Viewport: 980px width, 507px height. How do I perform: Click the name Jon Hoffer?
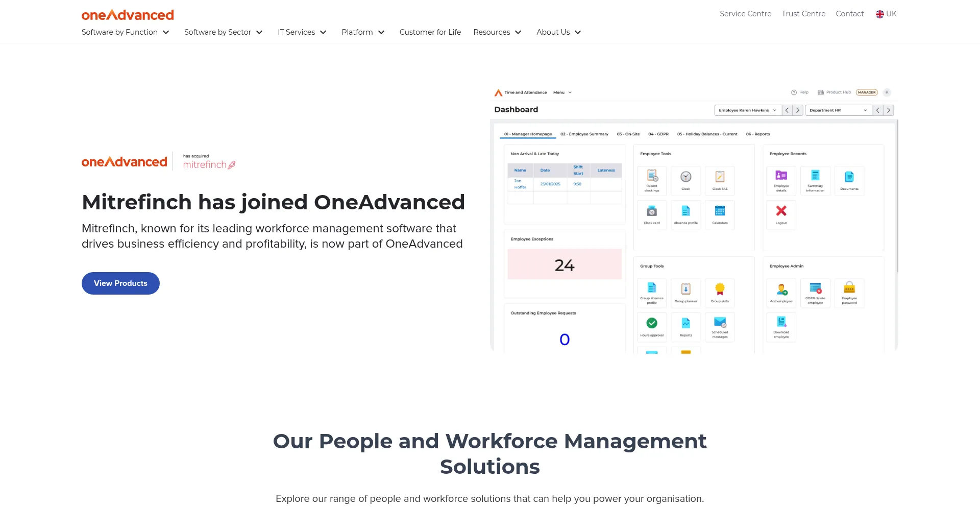[520, 184]
